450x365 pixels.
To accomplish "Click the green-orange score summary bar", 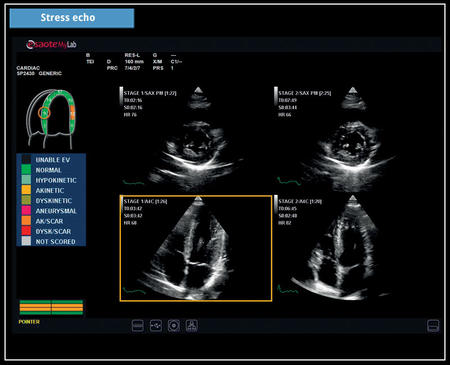I will coord(51,307).
